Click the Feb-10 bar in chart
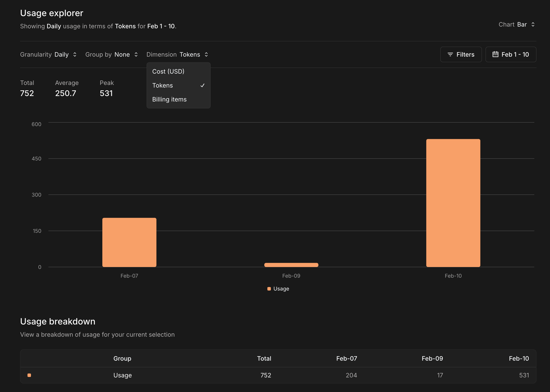The width and height of the screenshot is (550, 392). [453, 203]
